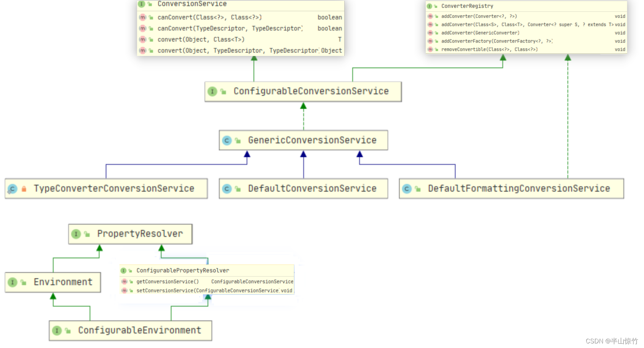Select the ConfigurableEnvironment node
The width and height of the screenshot is (644, 348).
point(130,331)
